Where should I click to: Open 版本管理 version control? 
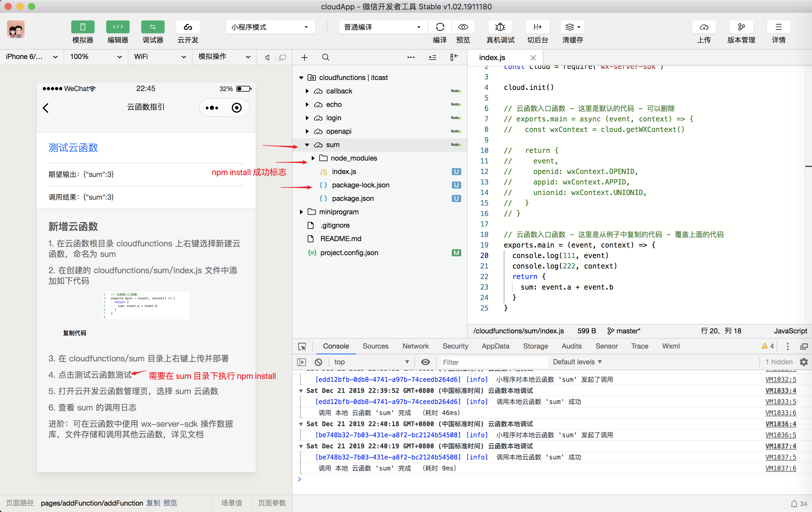[x=741, y=27]
